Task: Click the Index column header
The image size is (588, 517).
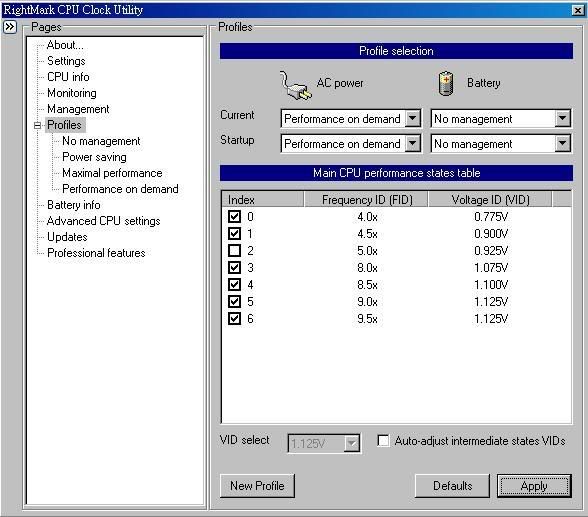Action: pyautogui.click(x=262, y=199)
